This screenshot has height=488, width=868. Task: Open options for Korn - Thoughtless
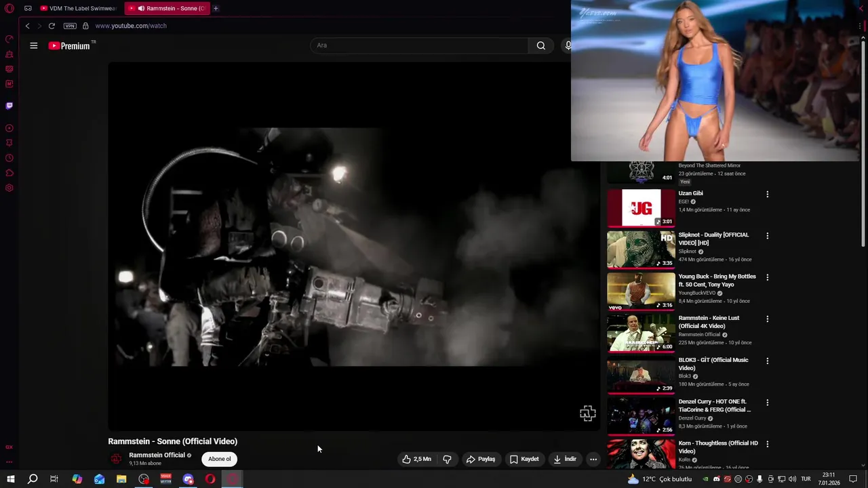coord(768,444)
